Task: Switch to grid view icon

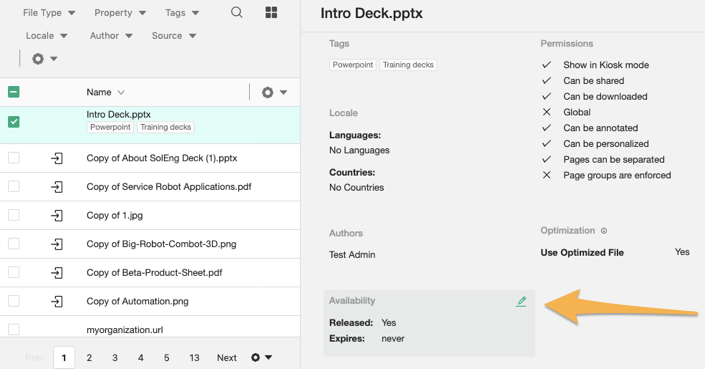Action: point(271,13)
